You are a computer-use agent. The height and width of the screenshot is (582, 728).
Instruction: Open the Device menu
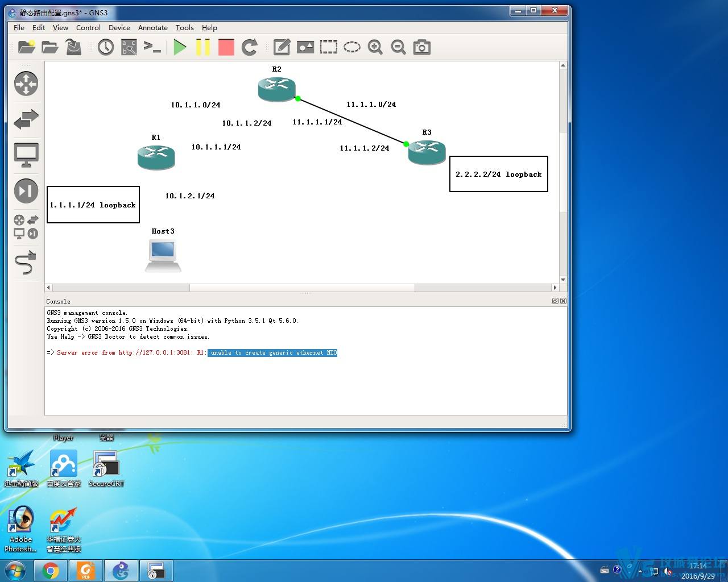119,27
